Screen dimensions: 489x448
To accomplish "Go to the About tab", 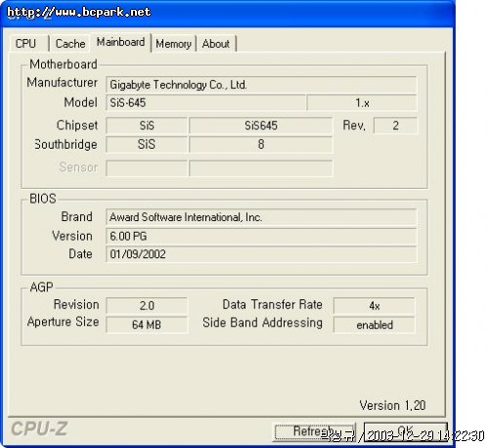I will (x=216, y=43).
